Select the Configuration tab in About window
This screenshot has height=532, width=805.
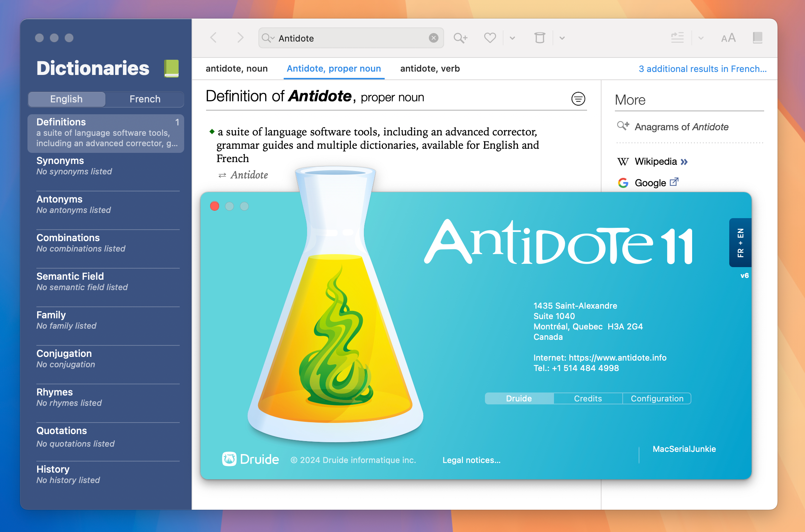tap(657, 398)
